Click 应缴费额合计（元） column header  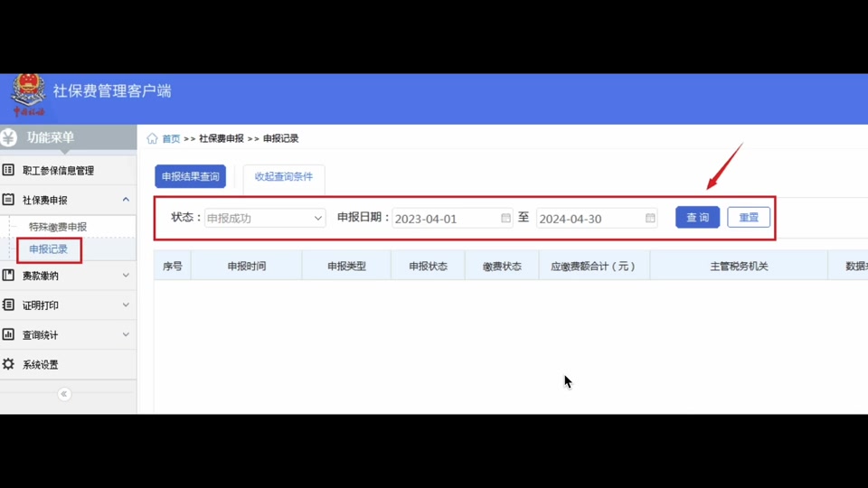tap(593, 266)
